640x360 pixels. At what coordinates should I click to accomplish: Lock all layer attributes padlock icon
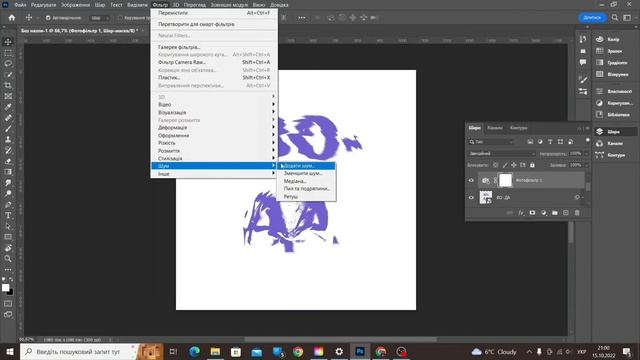pyautogui.click(x=532, y=165)
